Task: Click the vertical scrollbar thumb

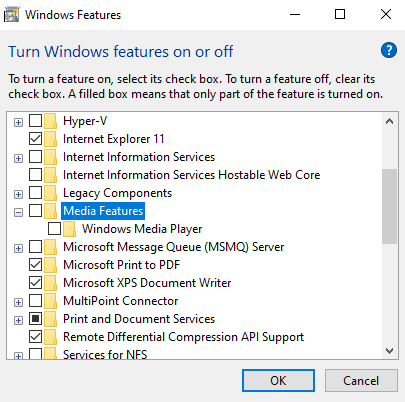Action: (x=389, y=206)
